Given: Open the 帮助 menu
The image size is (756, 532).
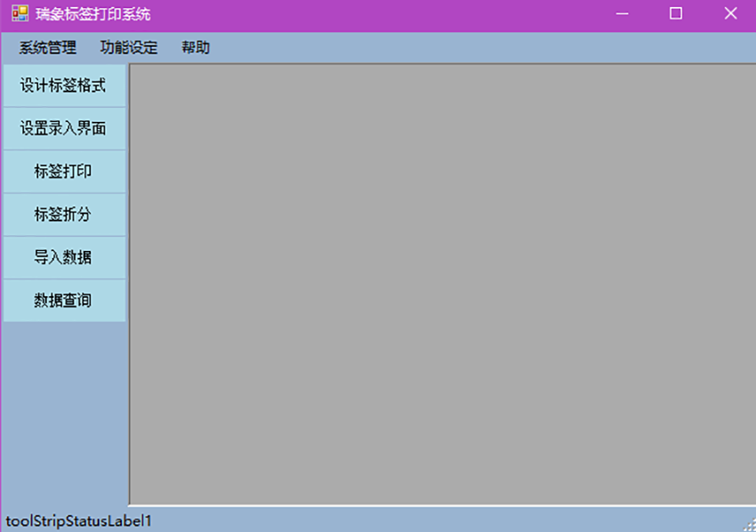Looking at the screenshot, I should coord(196,48).
